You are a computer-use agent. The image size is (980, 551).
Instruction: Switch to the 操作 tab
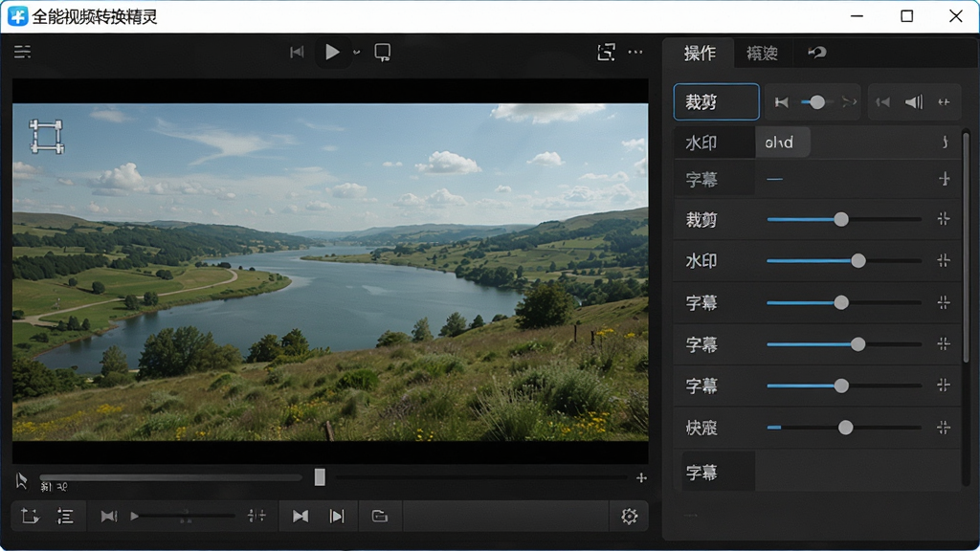[700, 54]
